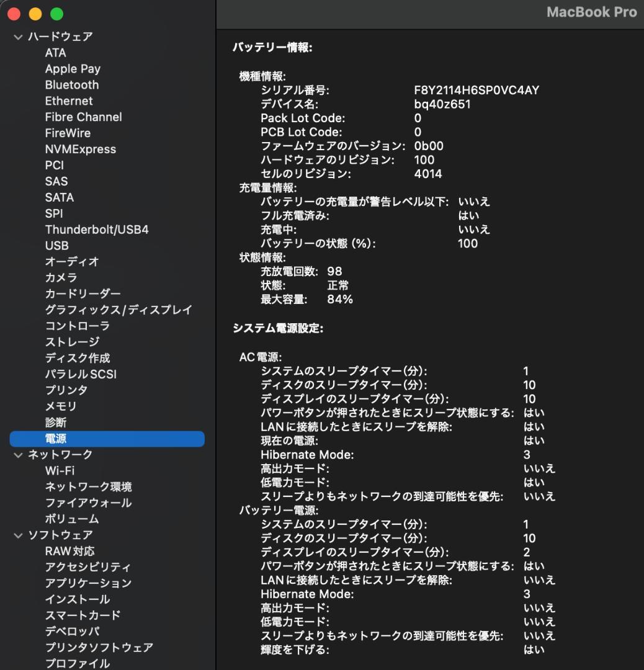Screen dimensions: 644x670
Task: Collapse the ハードウェア section triangle
Action: [17, 37]
